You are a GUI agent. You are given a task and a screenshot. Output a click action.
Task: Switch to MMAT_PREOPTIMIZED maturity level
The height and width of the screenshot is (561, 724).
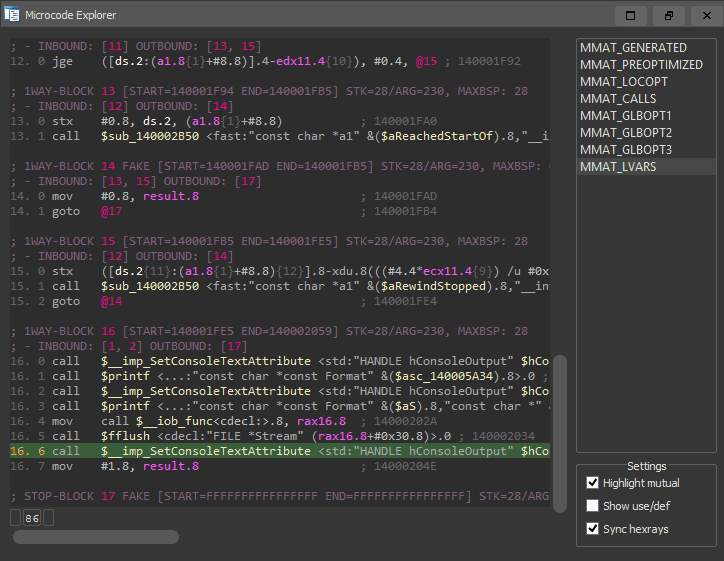[641, 65]
